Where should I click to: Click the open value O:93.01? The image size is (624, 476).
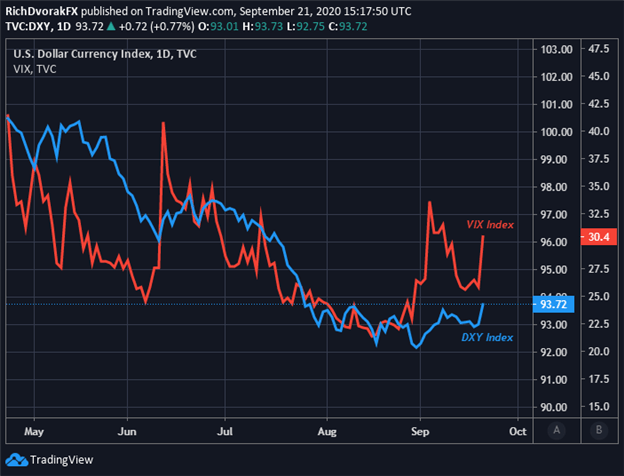pyautogui.click(x=218, y=27)
